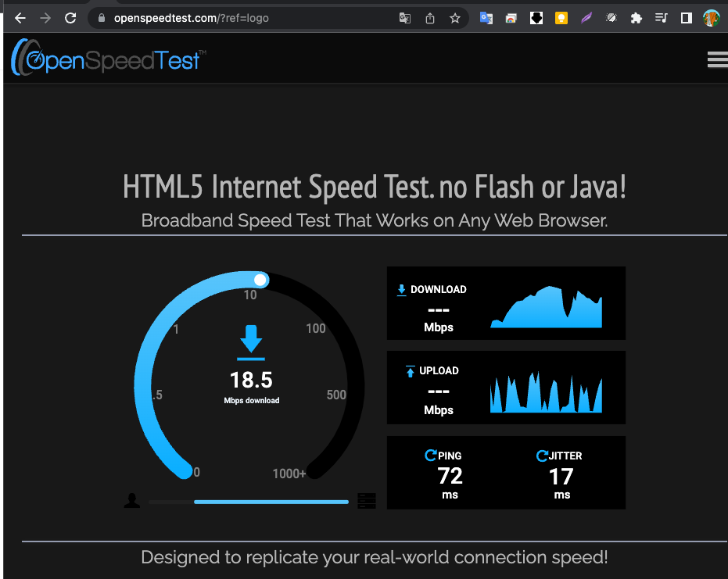Retest jitter via the JITTER refresh icon
Viewport: 728px width, 579px height.
tap(542, 456)
